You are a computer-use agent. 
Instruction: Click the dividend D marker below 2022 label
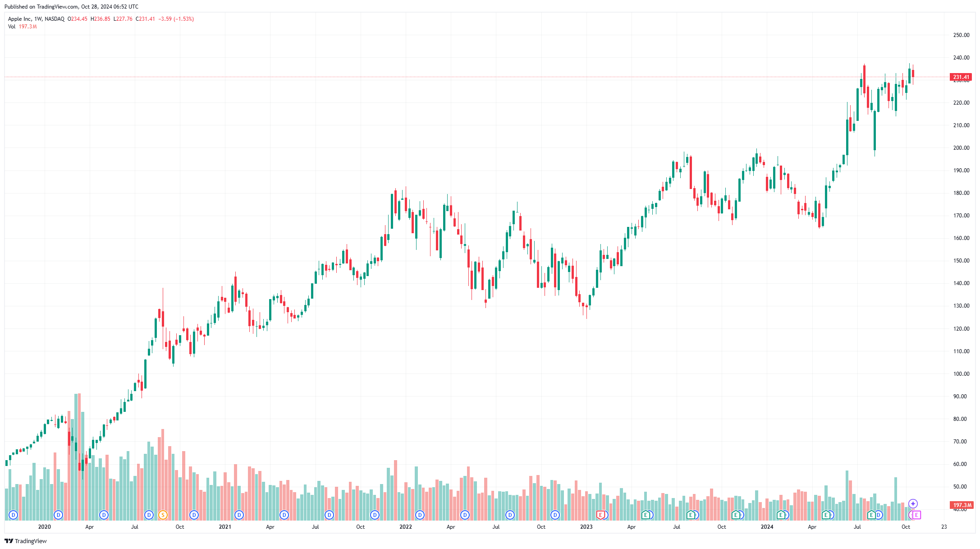pos(420,515)
